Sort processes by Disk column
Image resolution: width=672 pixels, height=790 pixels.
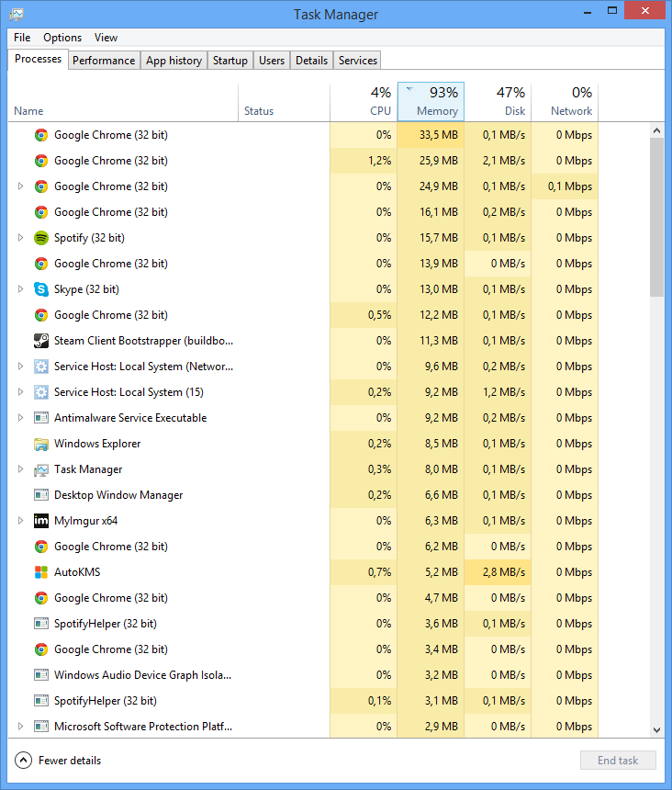498,102
